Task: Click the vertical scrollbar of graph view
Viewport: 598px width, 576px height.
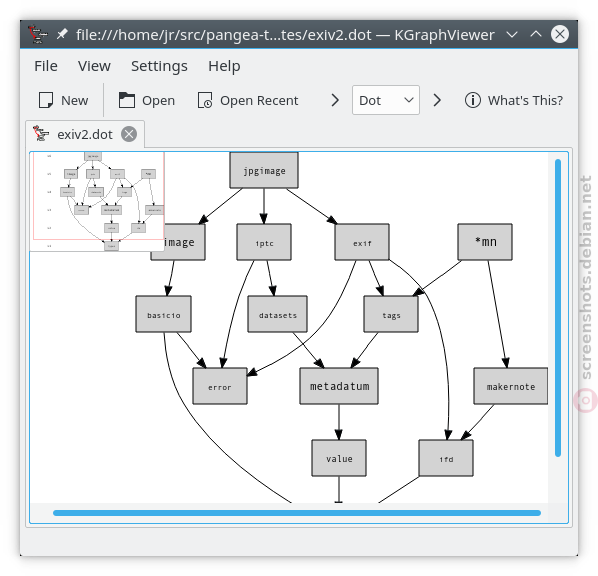Action: click(x=558, y=308)
